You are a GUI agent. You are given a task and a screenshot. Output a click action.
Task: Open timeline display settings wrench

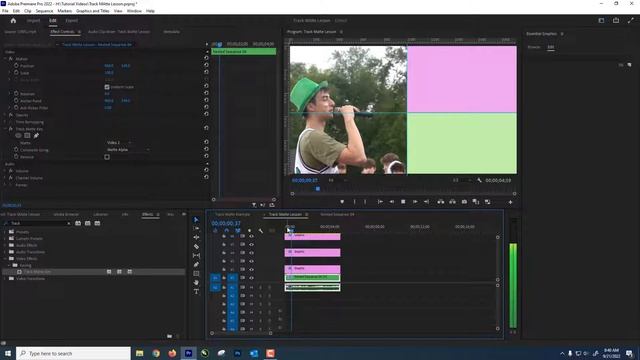tap(261, 231)
